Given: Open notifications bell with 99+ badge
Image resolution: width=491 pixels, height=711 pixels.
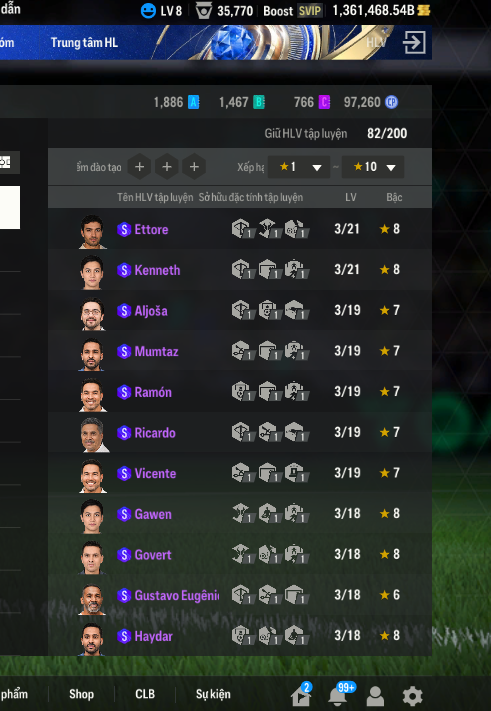Looking at the screenshot, I should (338, 695).
